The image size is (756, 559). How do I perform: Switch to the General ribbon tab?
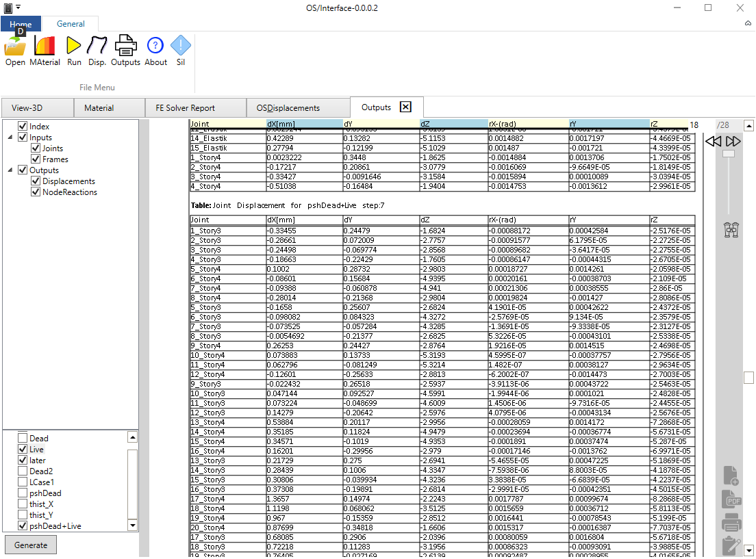click(x=71, y=24)
